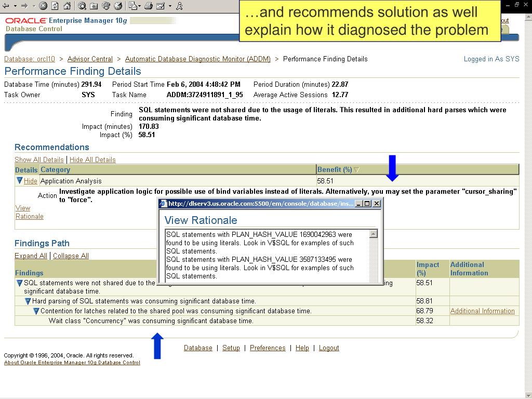The image size is (532, 399).
Task: Open the Forward history dropdown arrow
Action: point(34,6)
